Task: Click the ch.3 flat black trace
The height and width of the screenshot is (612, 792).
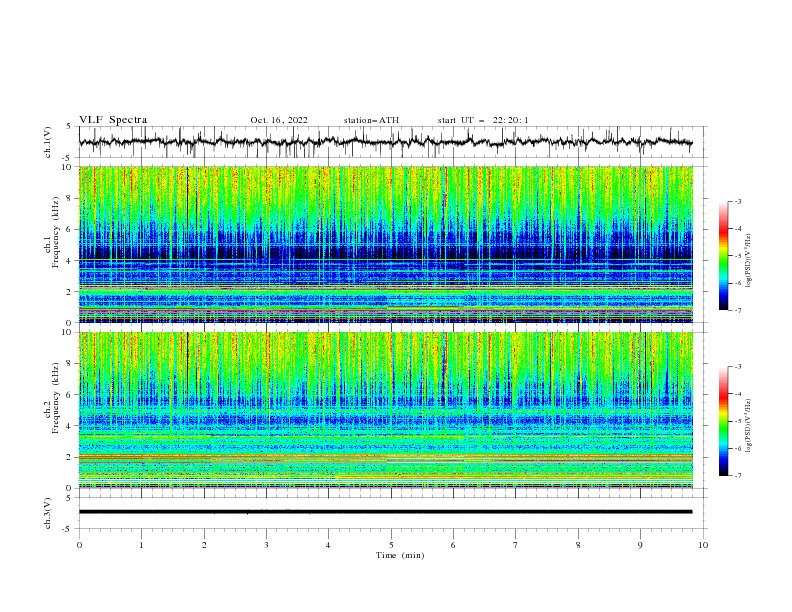Action: pos(385,512)
